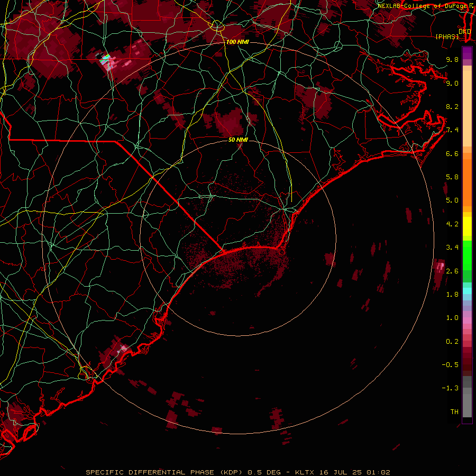This screenshot has width=476, height=476.
Task: Click the 4.2 scale value
Action: 452,224
